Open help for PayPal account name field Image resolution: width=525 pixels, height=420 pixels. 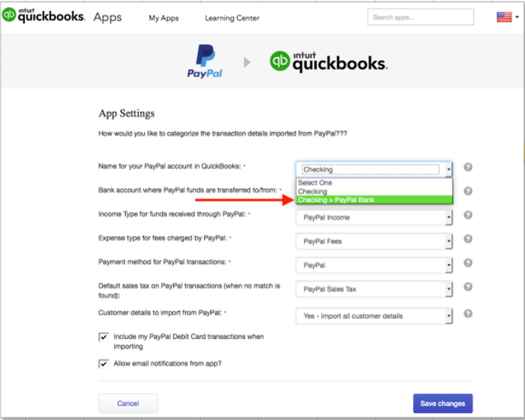click(x=468, y=167)
